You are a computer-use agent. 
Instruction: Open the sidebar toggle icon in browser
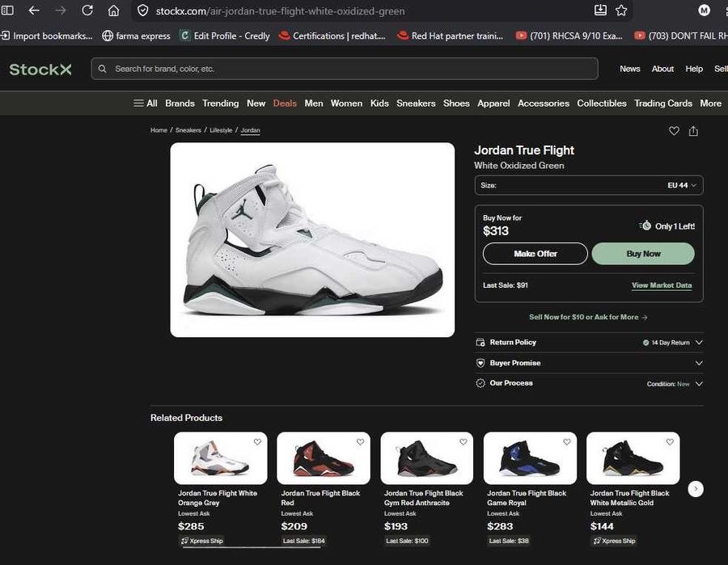[x=7, y=11]
